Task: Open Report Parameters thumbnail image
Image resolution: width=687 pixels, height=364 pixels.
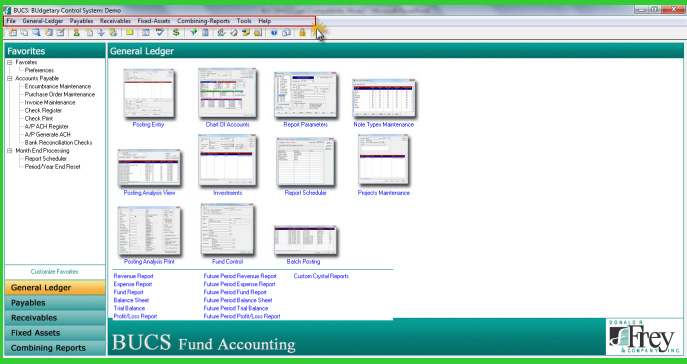Action: click(x=305, y=95)
